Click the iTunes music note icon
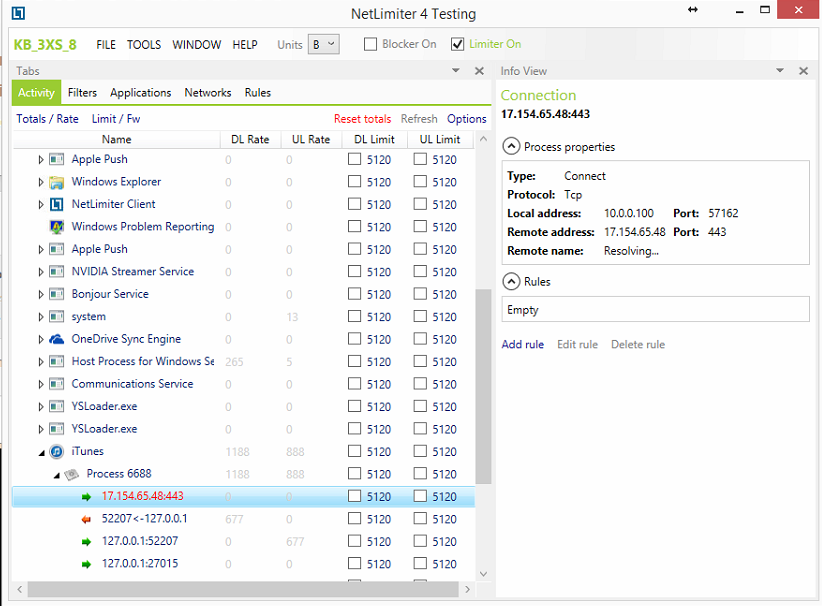 tap(57, 451)
